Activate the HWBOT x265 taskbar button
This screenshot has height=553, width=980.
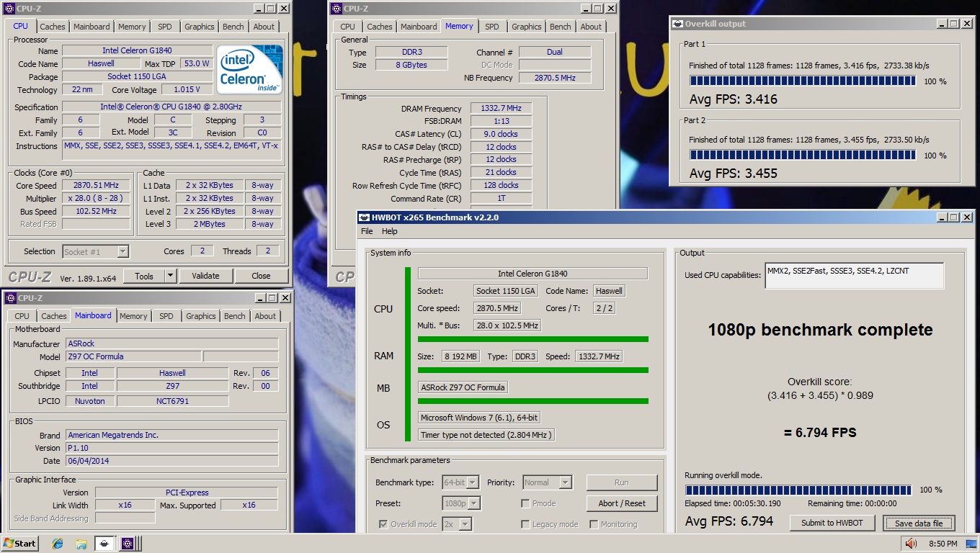click(x=105, y=543)
